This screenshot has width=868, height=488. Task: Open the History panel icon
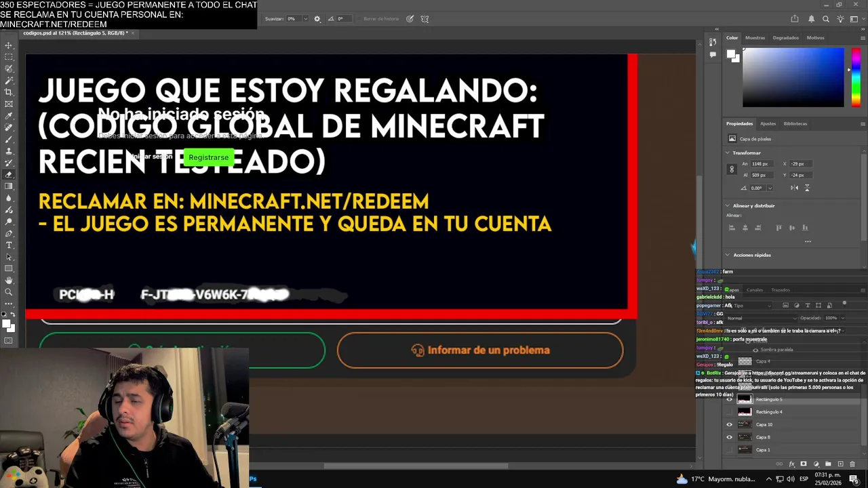pos(712,42)
